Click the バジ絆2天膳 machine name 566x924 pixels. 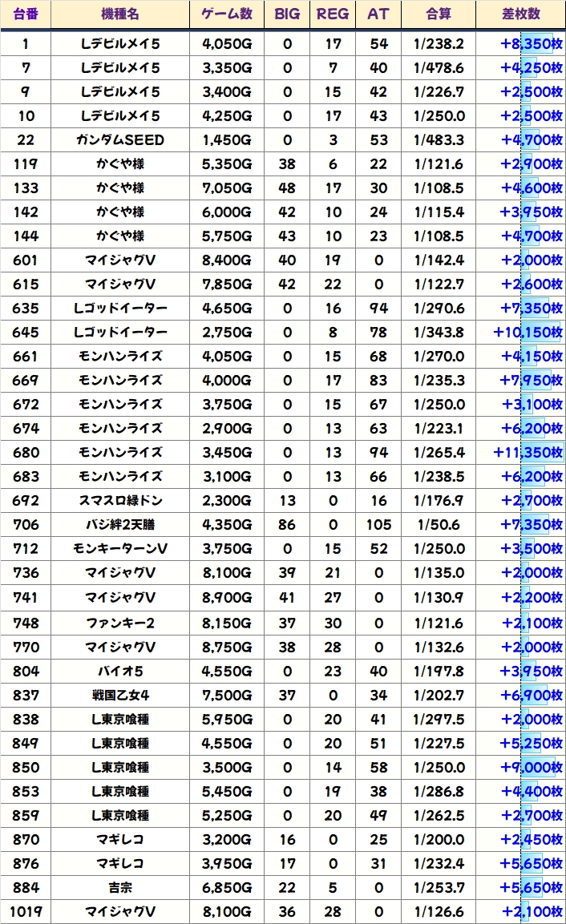click(120, 524)
